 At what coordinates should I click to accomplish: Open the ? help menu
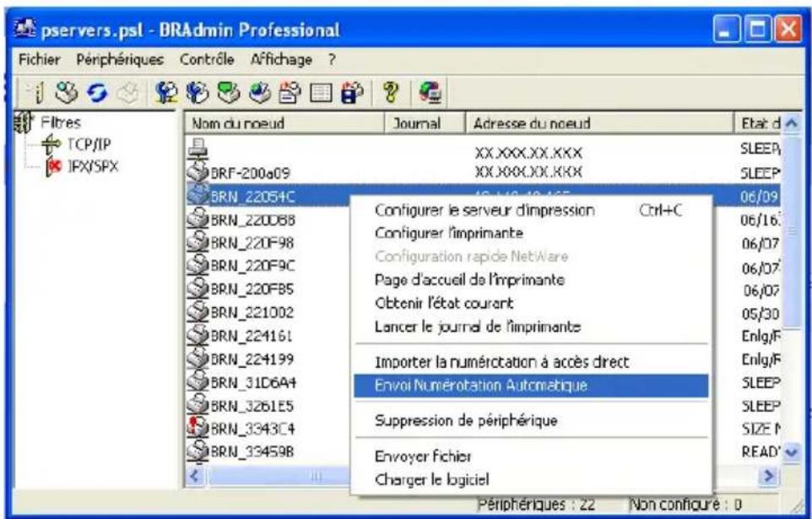(x=332, y=60)
